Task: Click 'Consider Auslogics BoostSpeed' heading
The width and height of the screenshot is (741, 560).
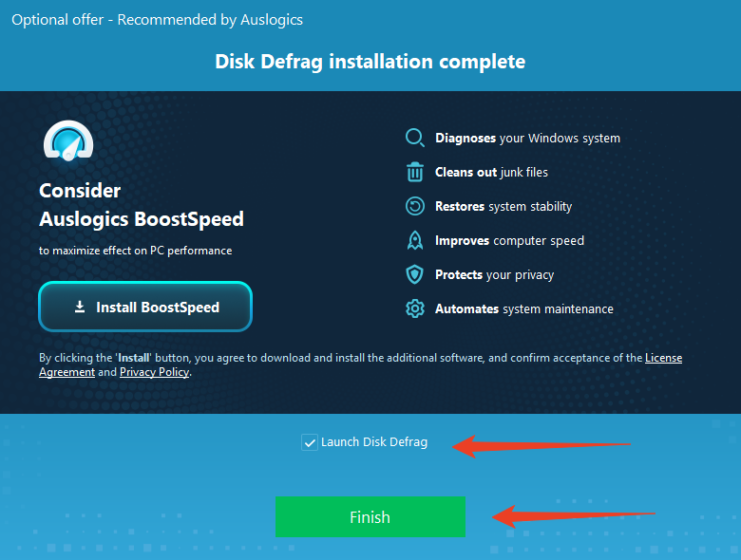Action: tap(142, 205)
